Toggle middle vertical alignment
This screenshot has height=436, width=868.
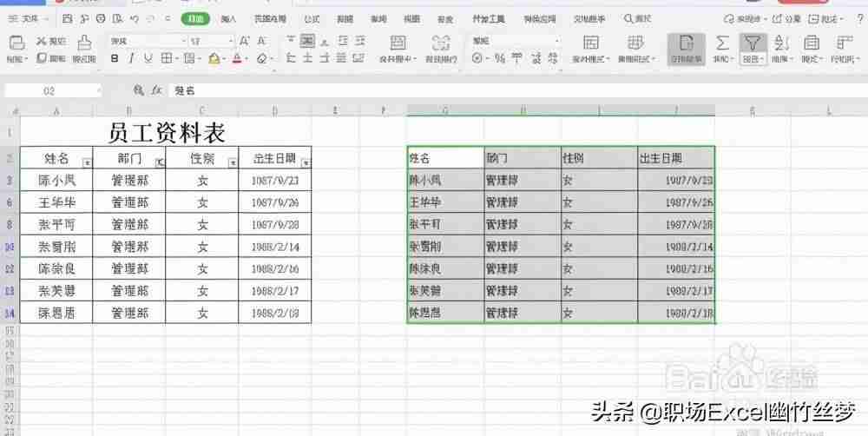point(308,41)
